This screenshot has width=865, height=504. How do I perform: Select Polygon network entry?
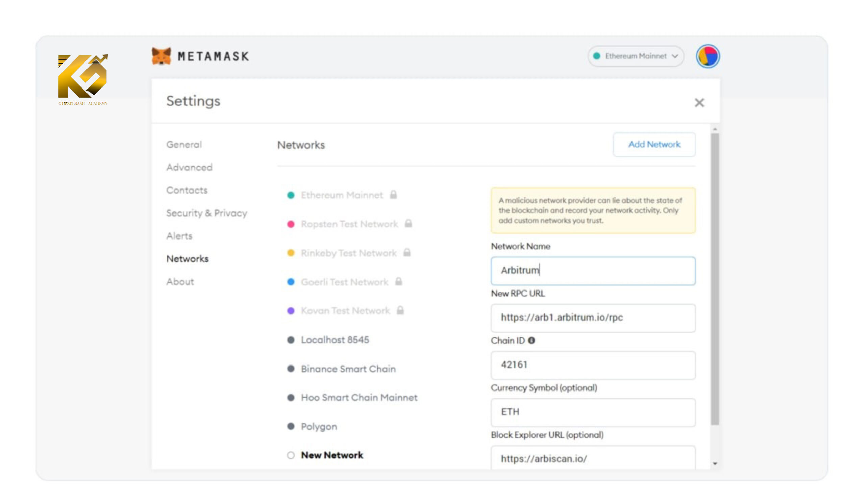tap(319, 427)
